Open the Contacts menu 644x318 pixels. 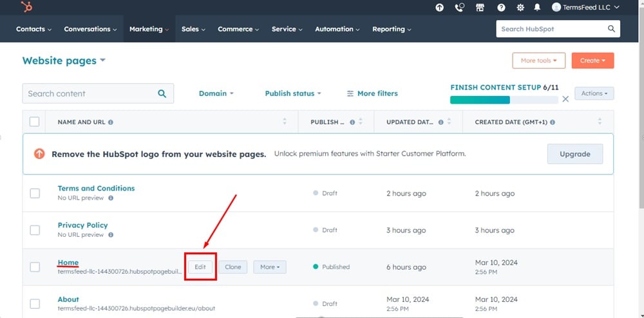tap(33, 29)
